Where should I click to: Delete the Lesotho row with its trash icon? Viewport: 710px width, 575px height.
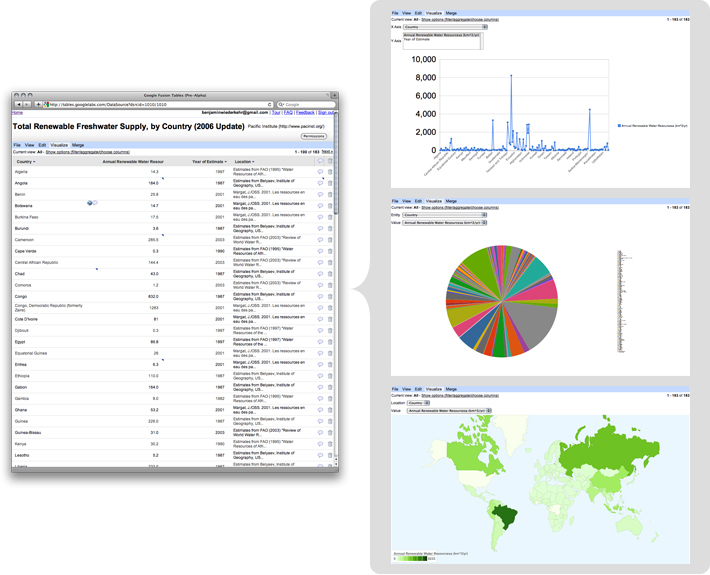330,455
